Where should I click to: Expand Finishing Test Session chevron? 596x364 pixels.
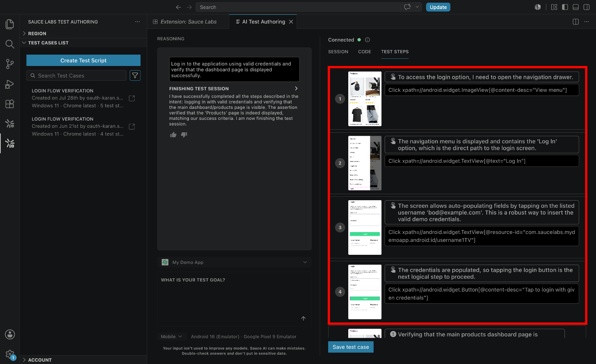tap(296, 88)
